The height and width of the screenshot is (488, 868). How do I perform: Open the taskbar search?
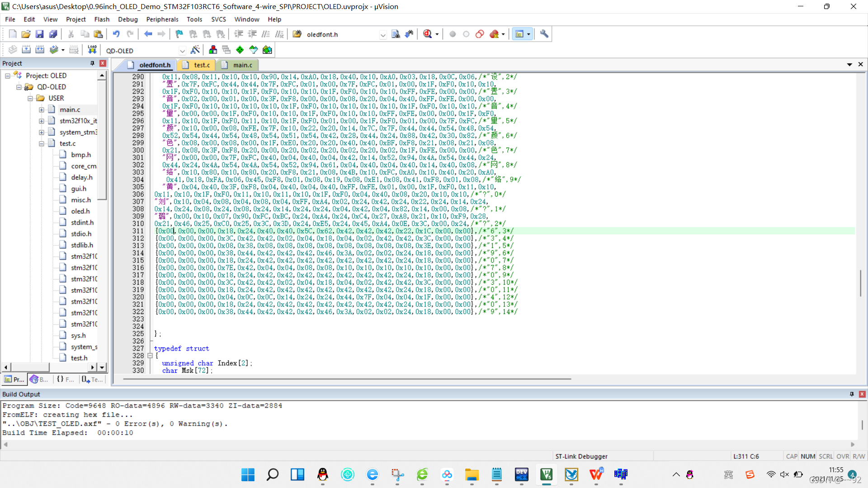[x=273, y=474]
